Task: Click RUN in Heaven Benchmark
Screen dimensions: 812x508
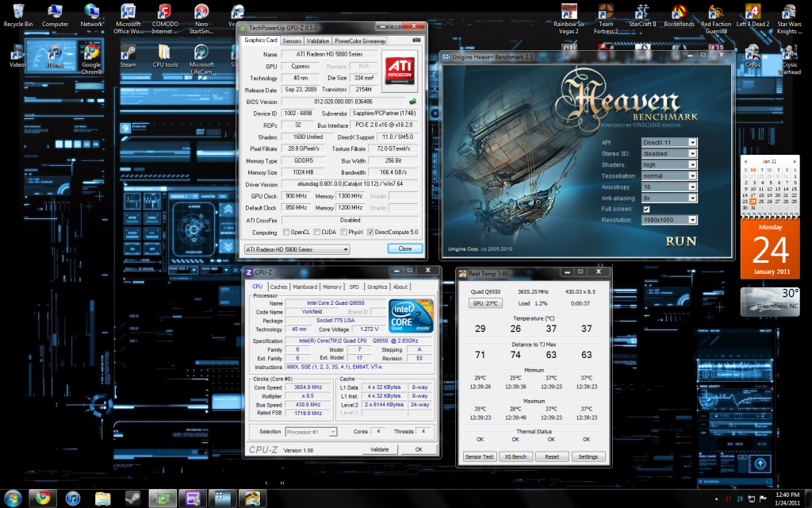Action: click(x=681, y=241)
